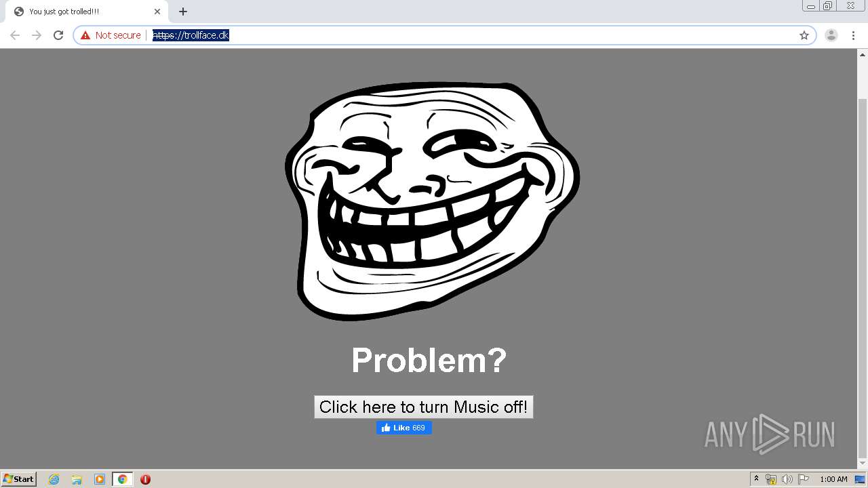
Task: Click the network tray icon
Action: [x=771, y=479]
